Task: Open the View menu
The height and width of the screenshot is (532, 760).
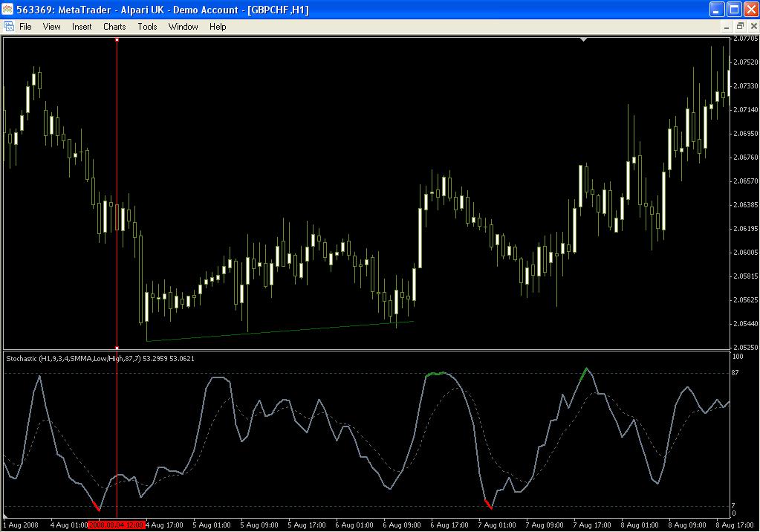Action: 51,26
